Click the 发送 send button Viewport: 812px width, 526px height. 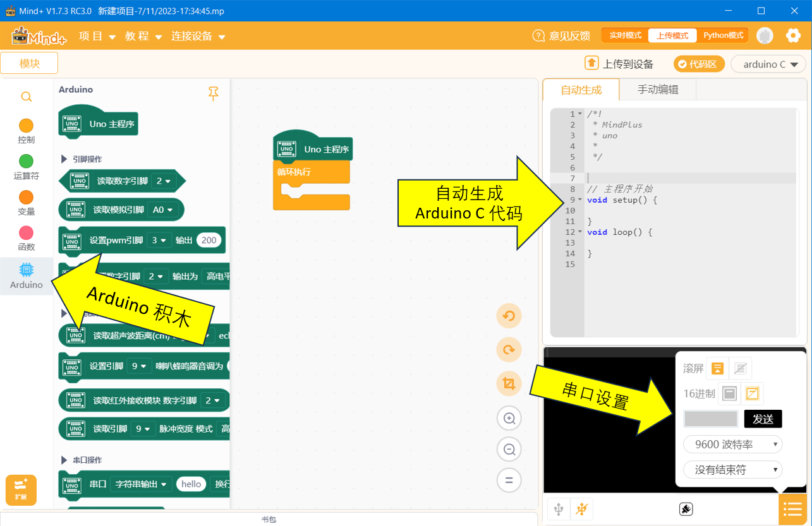pos(763,419)
